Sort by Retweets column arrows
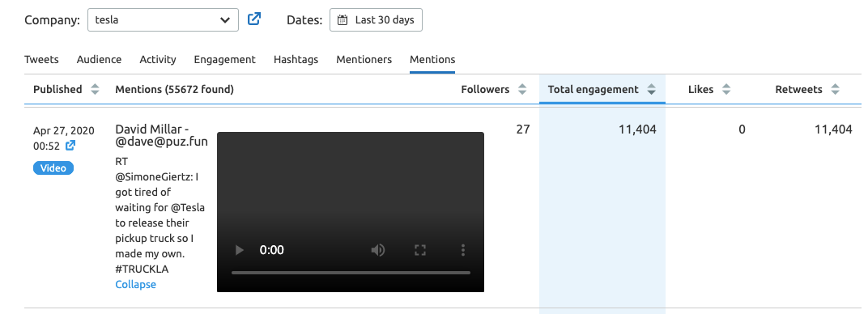This screenshot has width=868, height=314. 836,90
